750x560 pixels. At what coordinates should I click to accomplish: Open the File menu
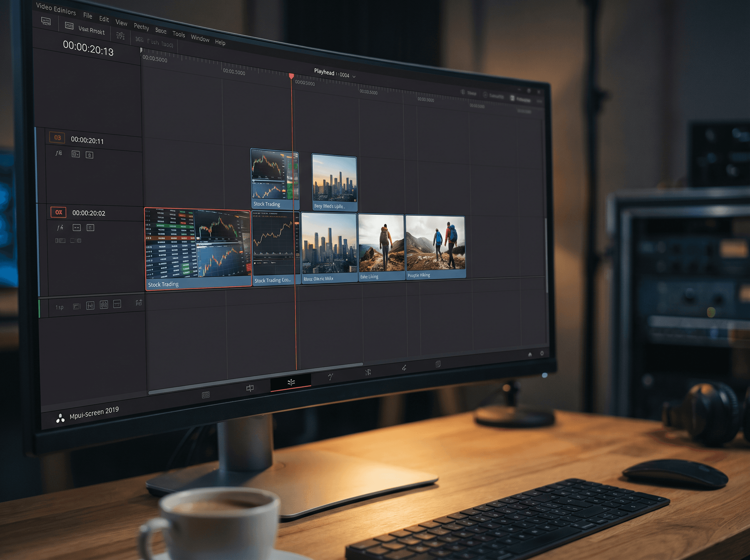click(x=88, y=15)
